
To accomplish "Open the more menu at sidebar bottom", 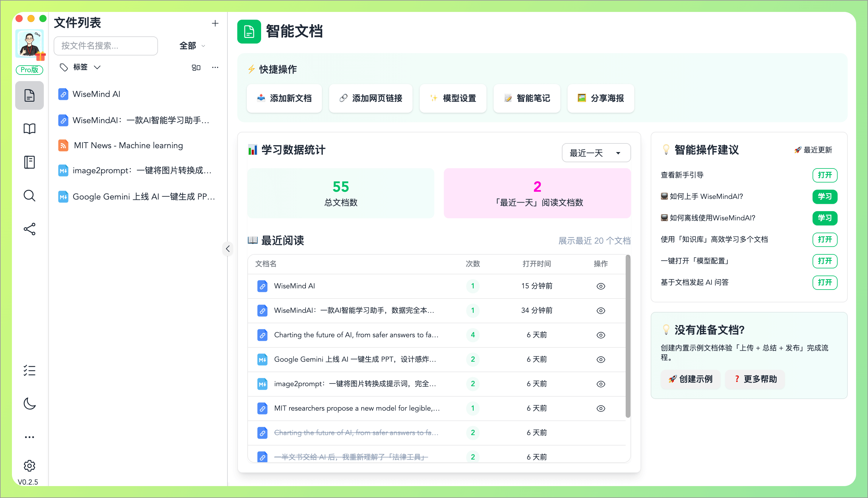I will click(x=30, y=437).
